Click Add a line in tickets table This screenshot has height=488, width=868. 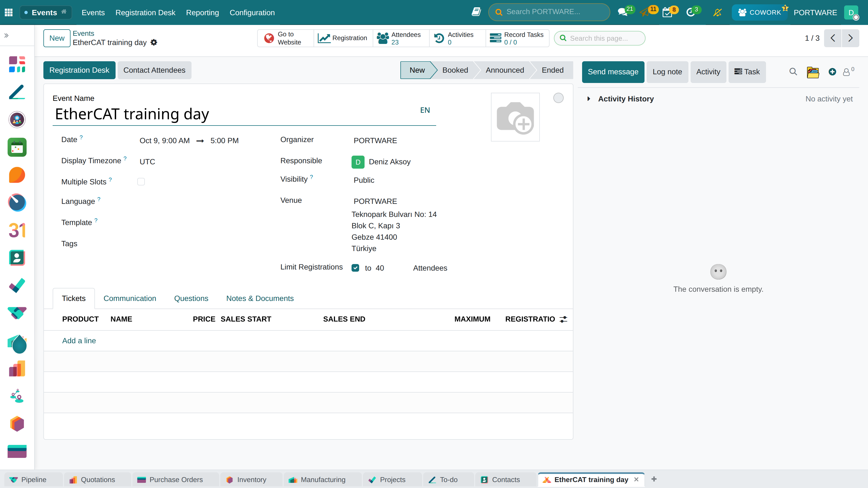(79, 341)
